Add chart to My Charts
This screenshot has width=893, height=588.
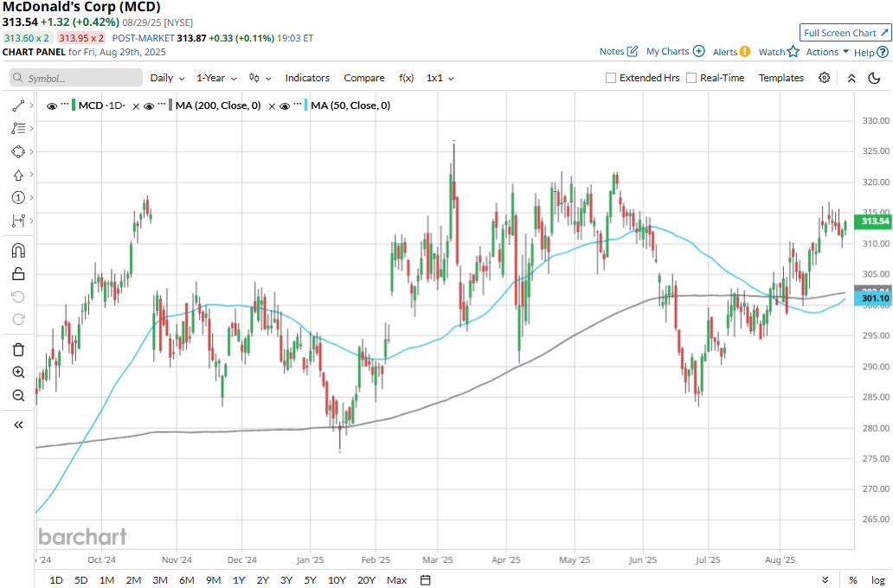tap(676, 51)
